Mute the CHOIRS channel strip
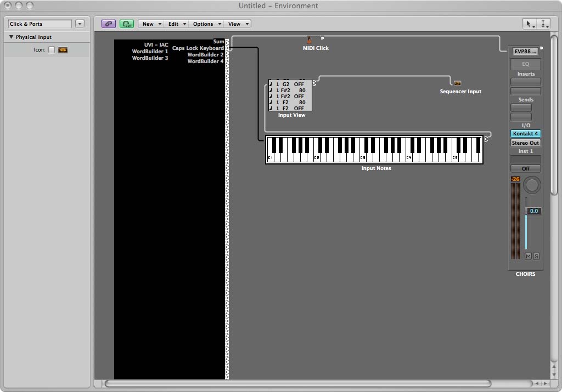The height and width of the screenshot is (392, 562). [x=528, y=256]
